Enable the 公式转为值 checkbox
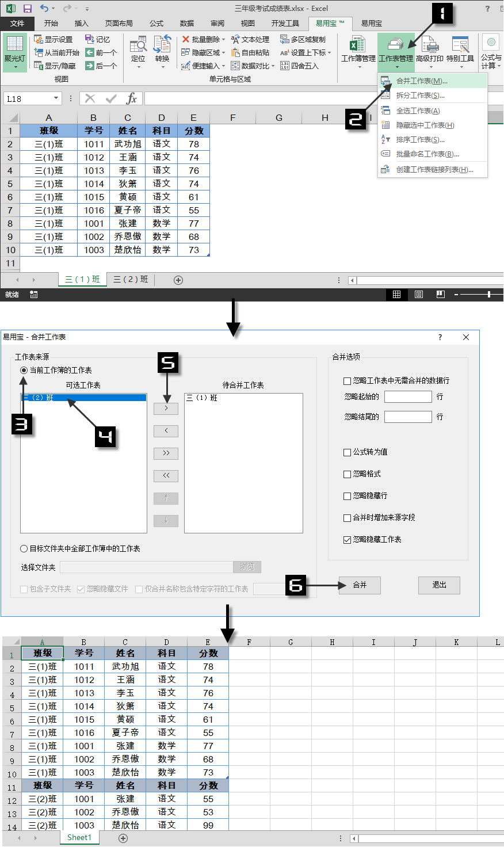504x847 pixels. click(347, 452)
